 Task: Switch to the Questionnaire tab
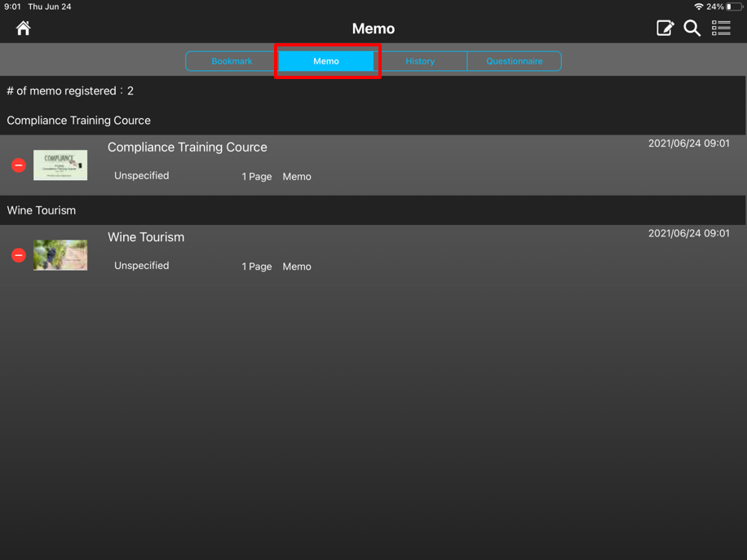pos(514,61)
